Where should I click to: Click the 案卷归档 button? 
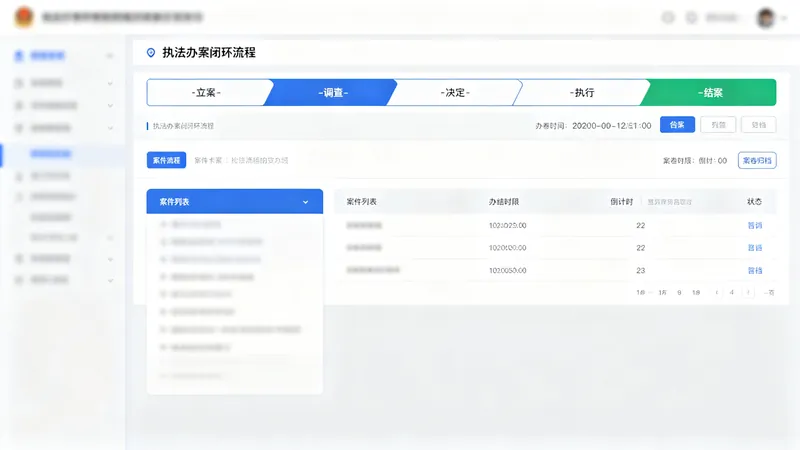757,160
